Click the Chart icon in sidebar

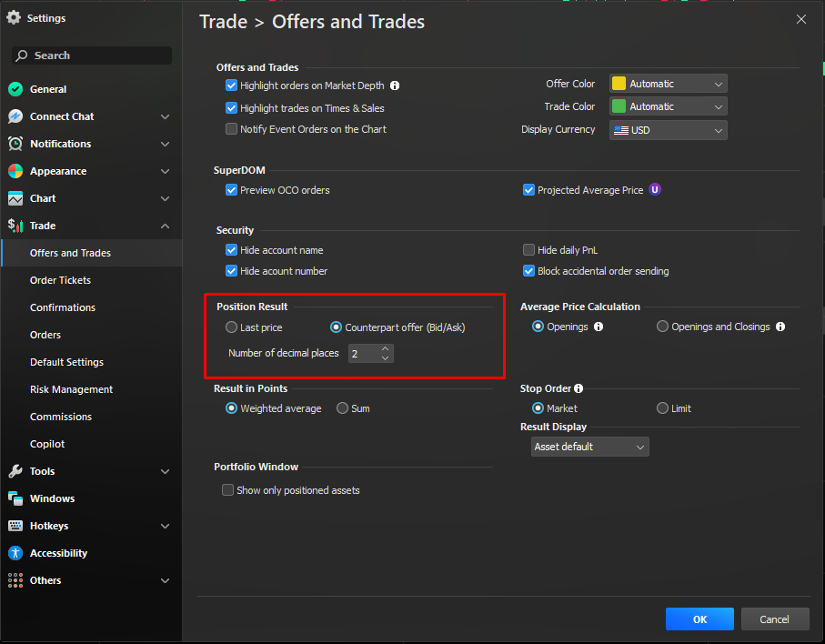(x=15, y=198)
